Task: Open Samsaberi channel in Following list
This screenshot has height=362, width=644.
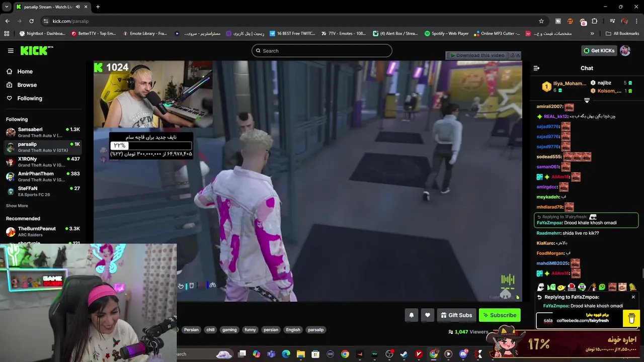Action: coord(43,132)
